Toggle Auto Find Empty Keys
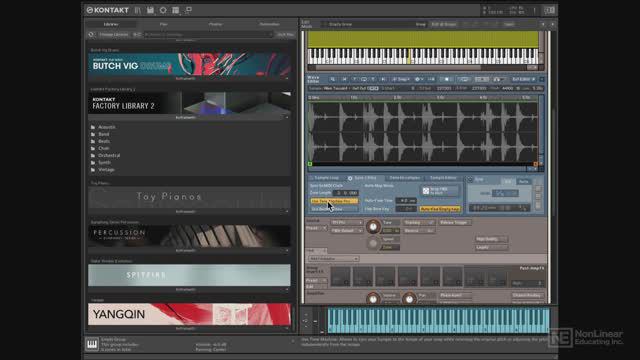 [440, 209]
